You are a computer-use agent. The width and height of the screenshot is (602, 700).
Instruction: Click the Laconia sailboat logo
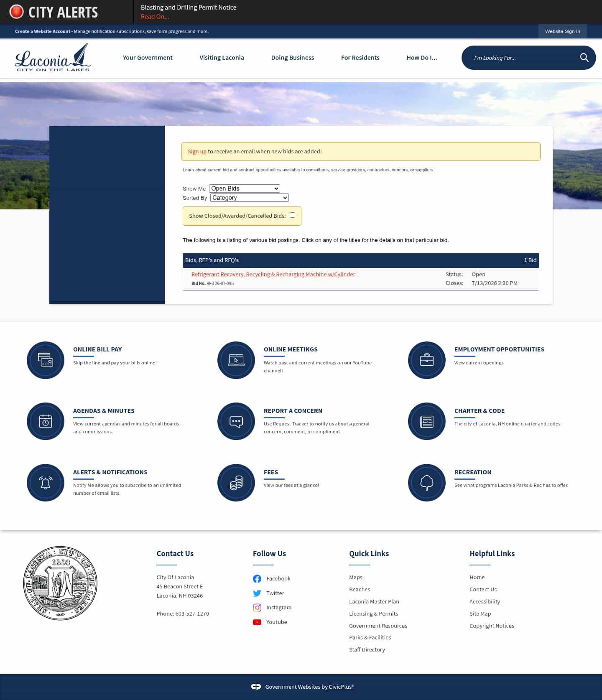(x=53, y=57)
